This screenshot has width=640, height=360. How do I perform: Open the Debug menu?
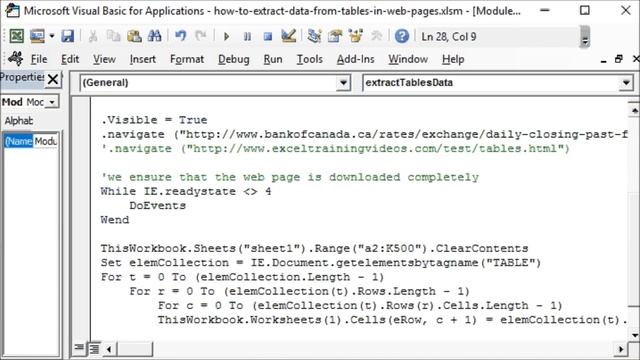[233, 60]
